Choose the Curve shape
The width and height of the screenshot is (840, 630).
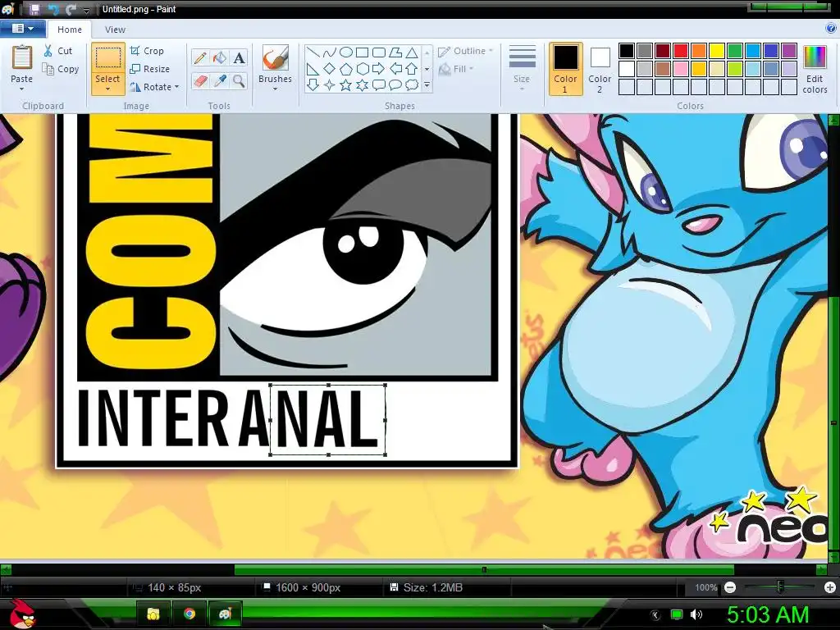pyautogui.click(x=330, y=52)
